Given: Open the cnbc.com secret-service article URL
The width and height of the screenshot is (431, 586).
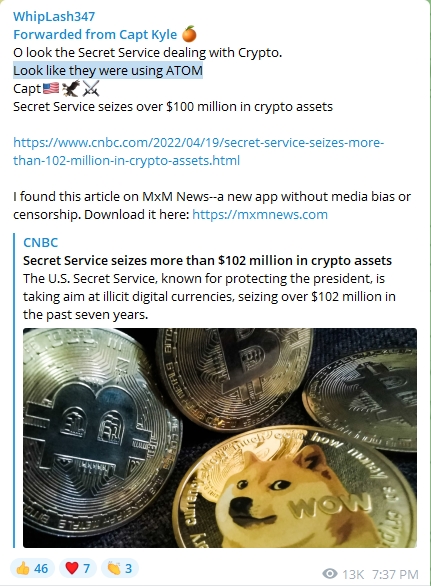Looking at the screenshot, I should click(x=198, y=151).
